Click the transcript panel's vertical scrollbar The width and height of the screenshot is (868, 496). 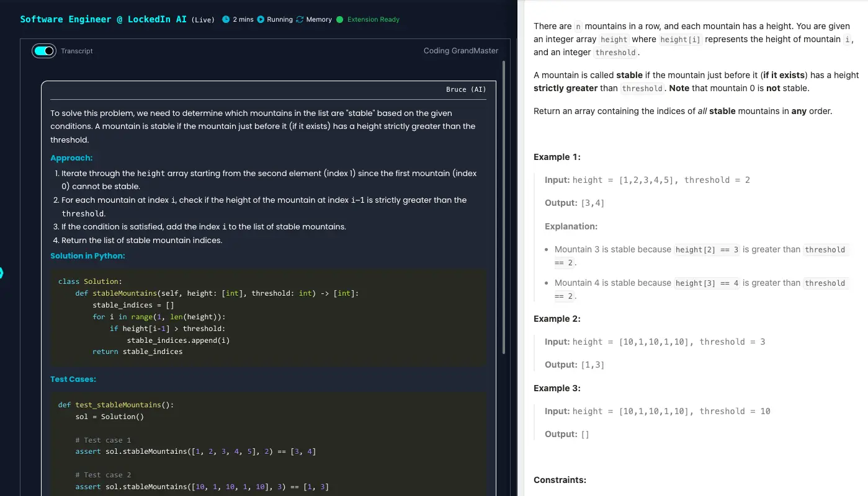[x=503, y=186]
